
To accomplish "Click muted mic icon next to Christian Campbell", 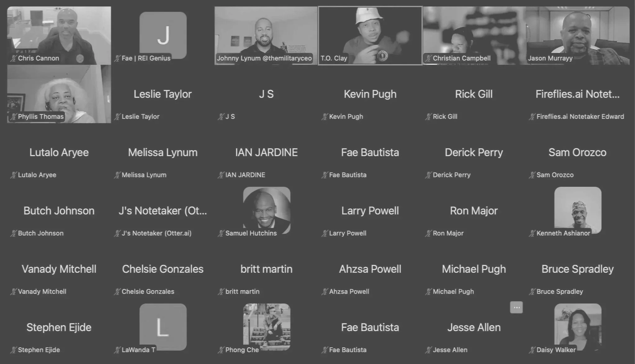I will [428, 58].
